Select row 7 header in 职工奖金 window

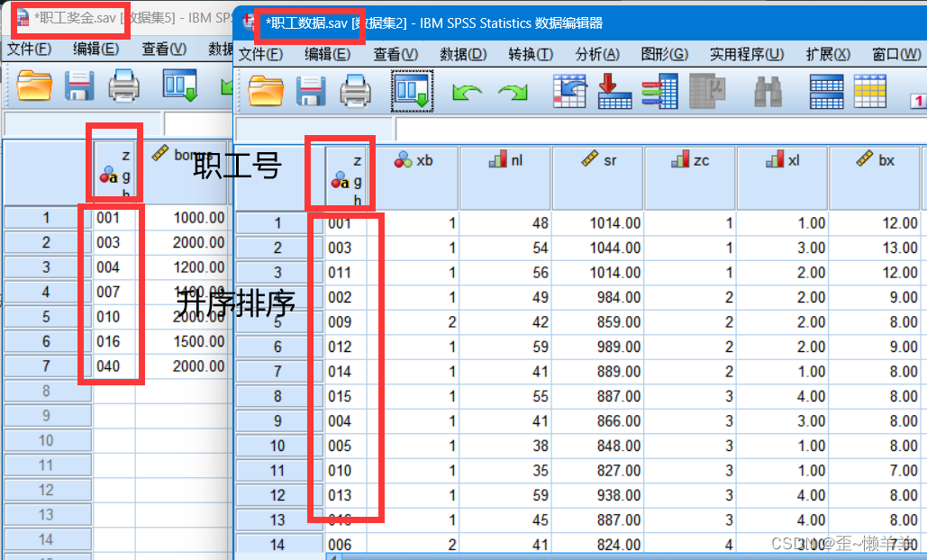(x=47, y=366)
